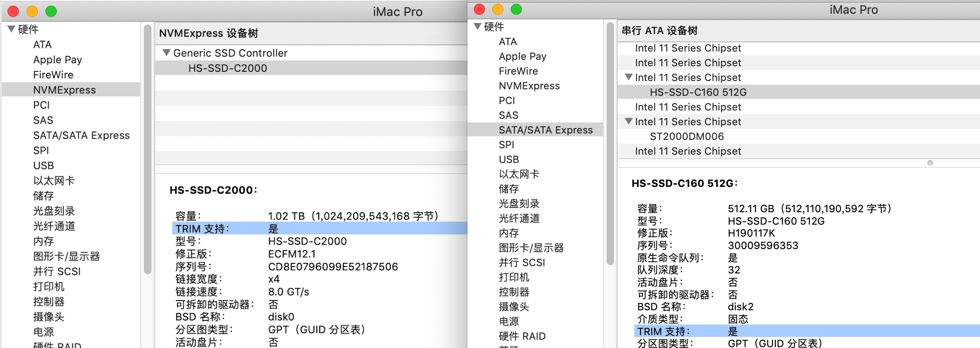Select 以太网卡 in left window sidebar
Viewport: 980px width, 348px height.
54,180
